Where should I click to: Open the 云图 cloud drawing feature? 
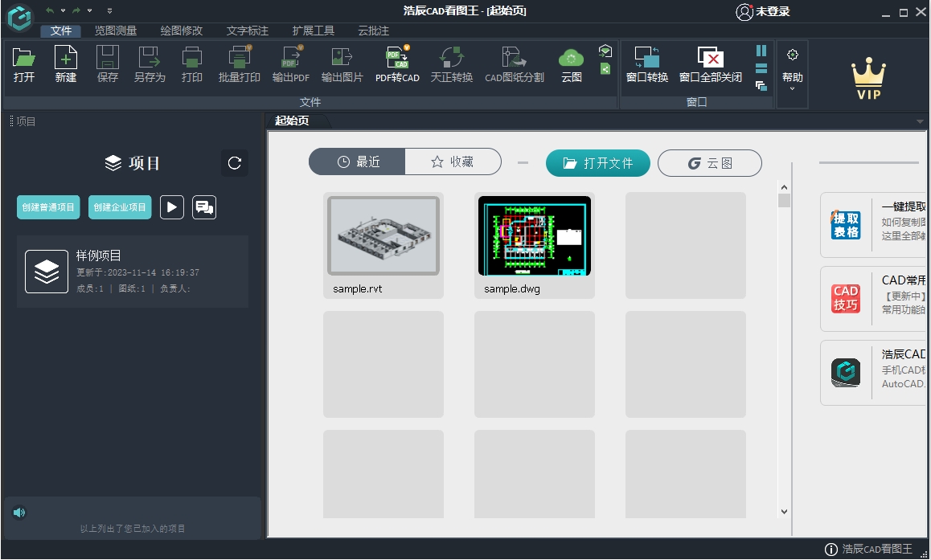tap(571, 64)
